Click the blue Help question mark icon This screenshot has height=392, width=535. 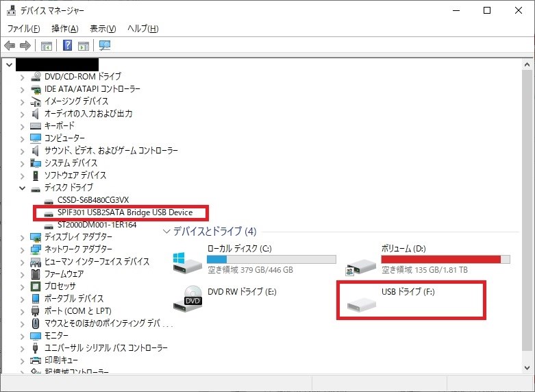click(x=68, y=45)
